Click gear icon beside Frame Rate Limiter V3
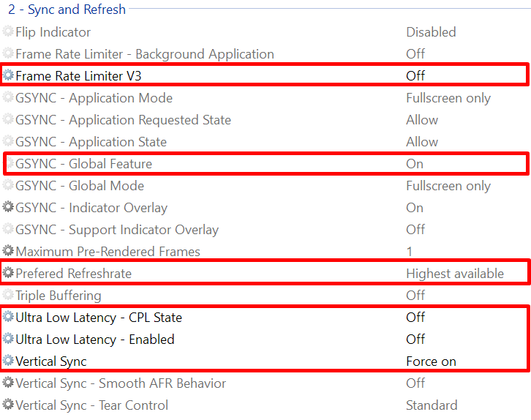This screenshot has height=420, width=531. coord(8,75)
